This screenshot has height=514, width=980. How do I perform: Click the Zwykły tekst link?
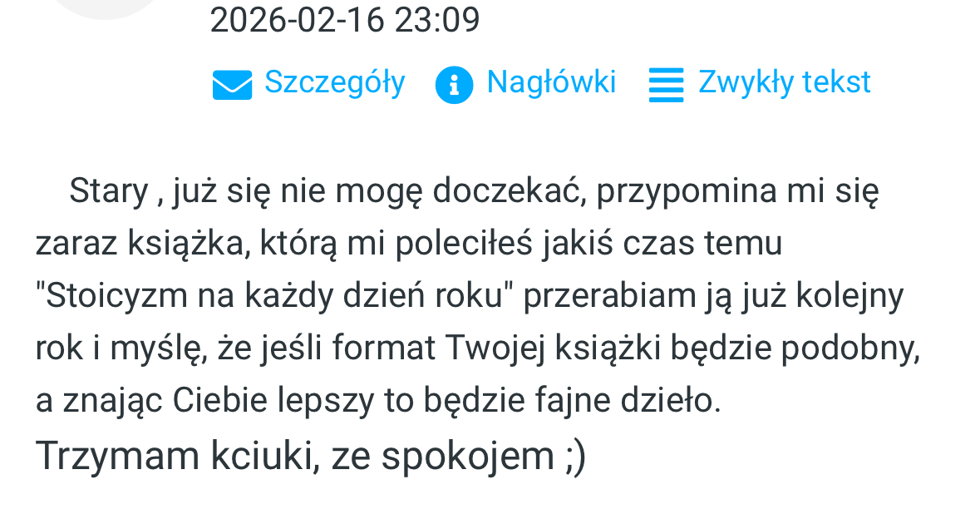[784, 82]
